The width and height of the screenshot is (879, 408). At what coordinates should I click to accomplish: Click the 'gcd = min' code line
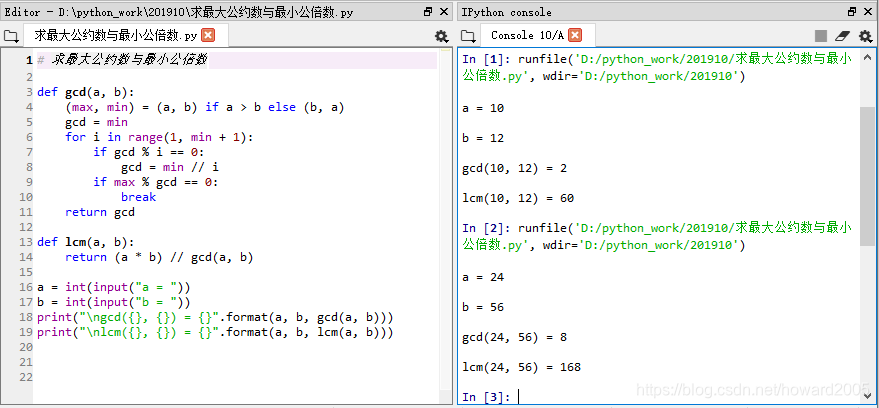pyautogui.click(x=96, y=122)
